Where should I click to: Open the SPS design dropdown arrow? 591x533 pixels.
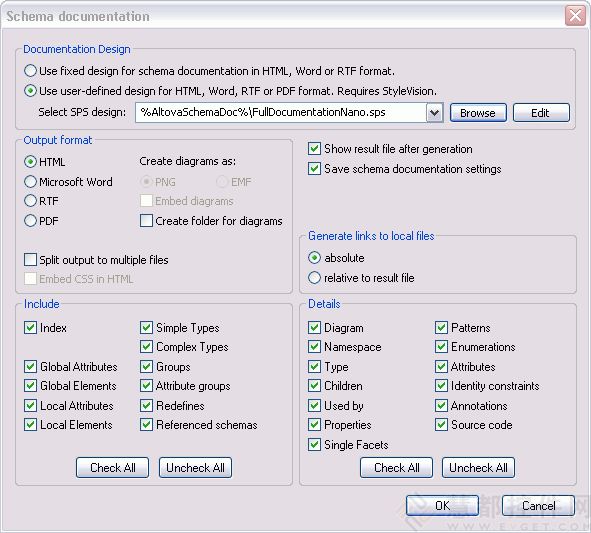(x=434, y=112)
